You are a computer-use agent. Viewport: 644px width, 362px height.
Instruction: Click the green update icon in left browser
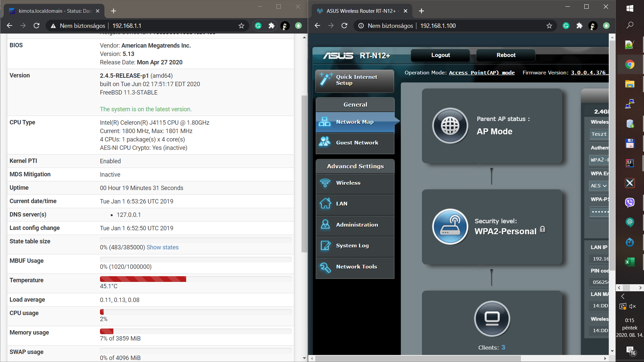[x=298, y=26]
